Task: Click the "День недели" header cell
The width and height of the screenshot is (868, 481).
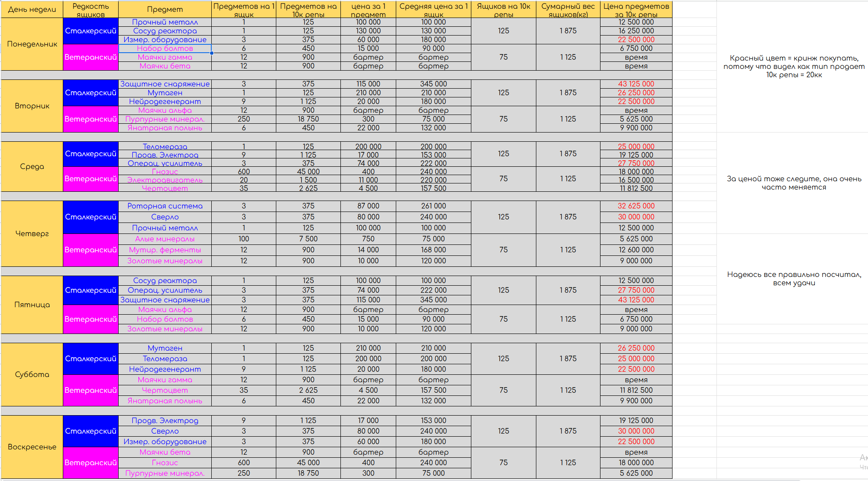Action: coord(32,9)
